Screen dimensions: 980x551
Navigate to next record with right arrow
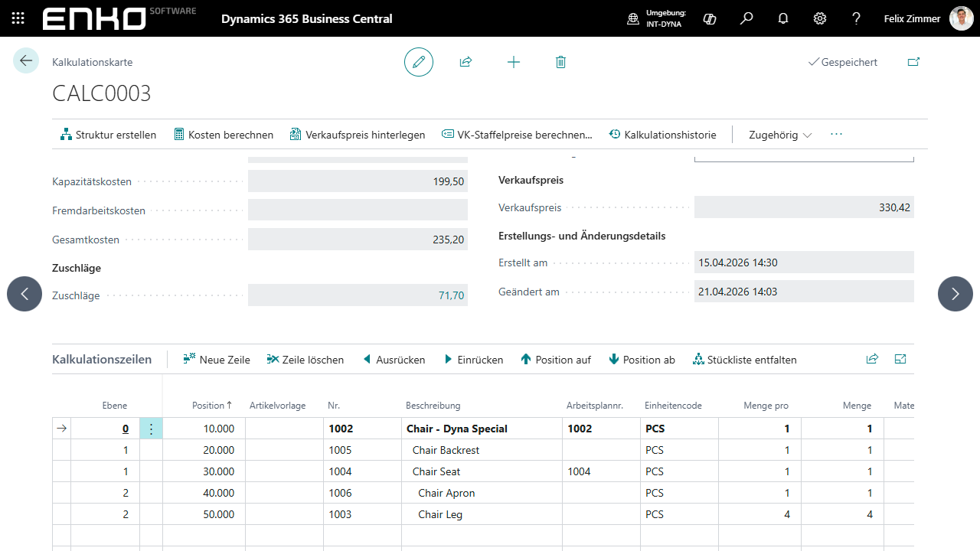pyautogui.click(x=955, y=294)
